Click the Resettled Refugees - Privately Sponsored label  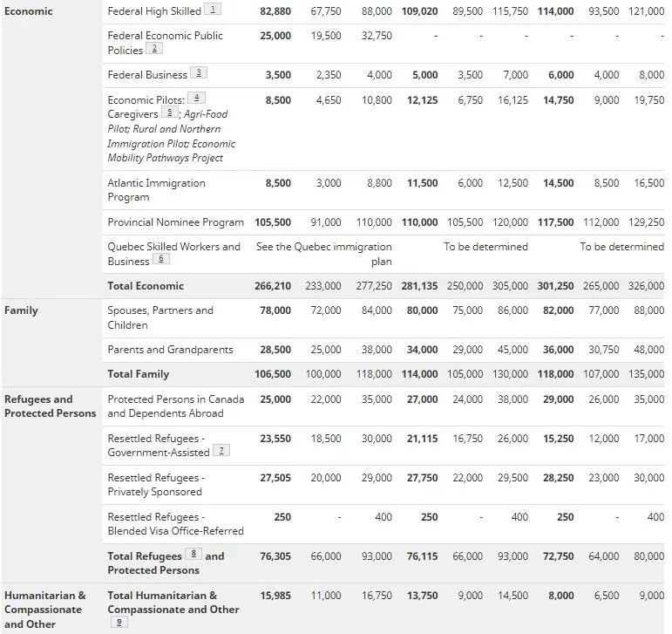(156, 484)
